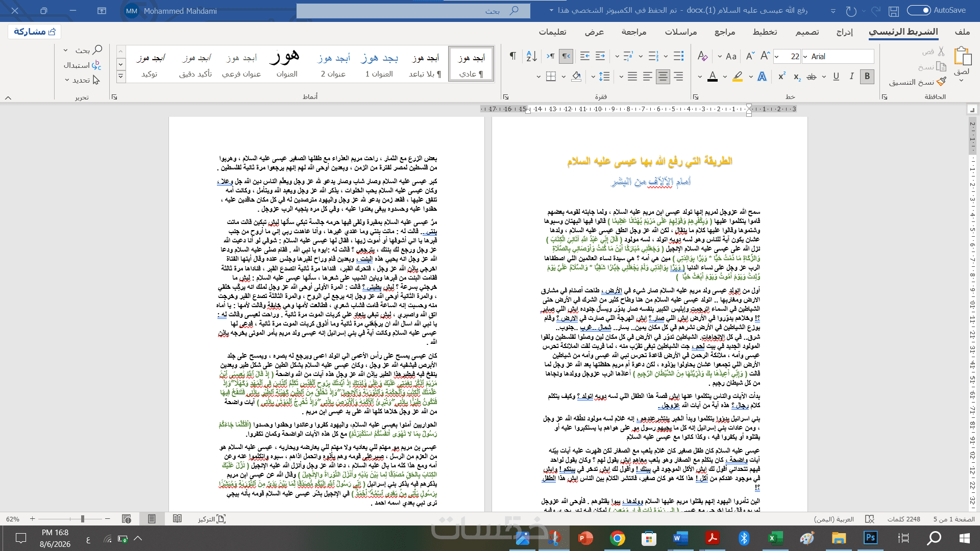Click the التركيز (Focus) button in status bar
The width and height of the screenshot is (980, 551).
click(x=212, y=519)
